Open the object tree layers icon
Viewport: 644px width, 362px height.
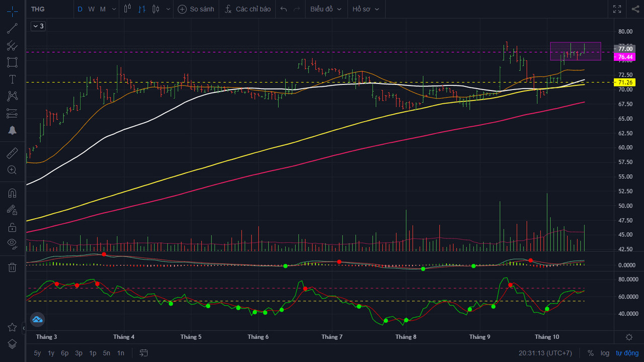[12, 344]
